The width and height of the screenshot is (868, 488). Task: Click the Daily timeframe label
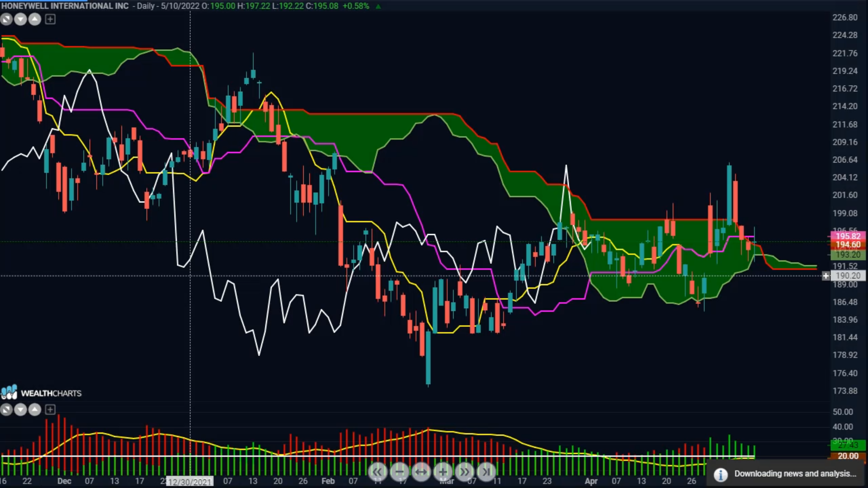(x=146, y=6)
